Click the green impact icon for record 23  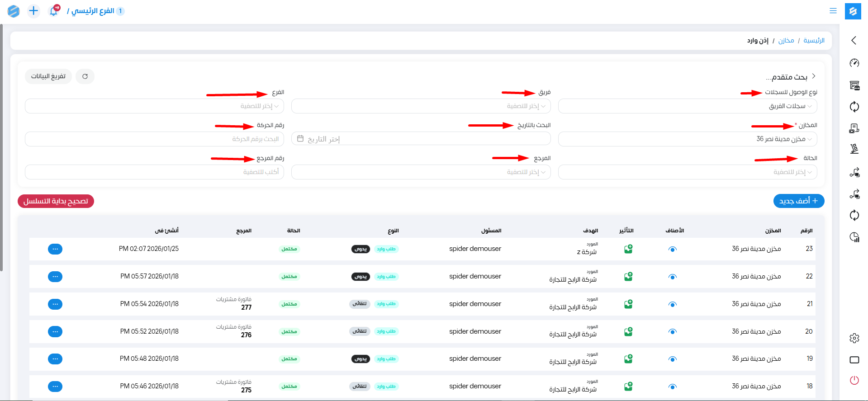(x=628, y=249)
